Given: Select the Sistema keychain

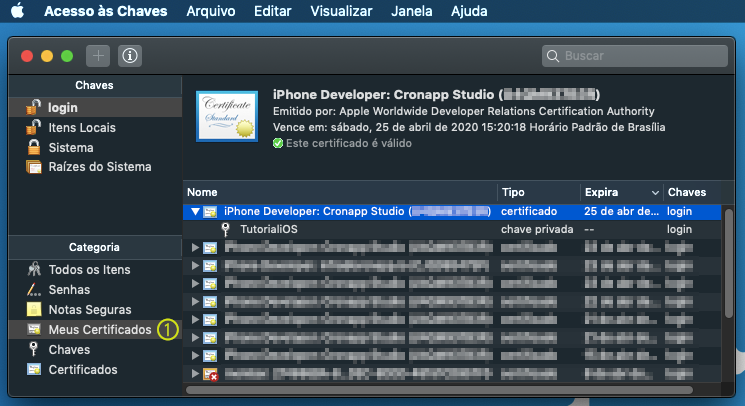Looking at the screenshot, I should coord(95,148).
